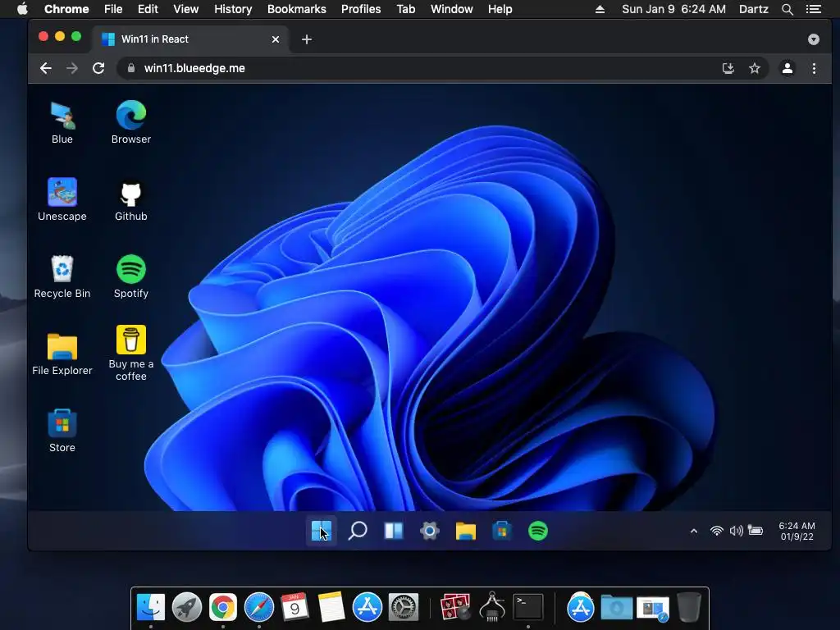Open Terminal in the Dock
Screen dimensions: 840x630
528,607
